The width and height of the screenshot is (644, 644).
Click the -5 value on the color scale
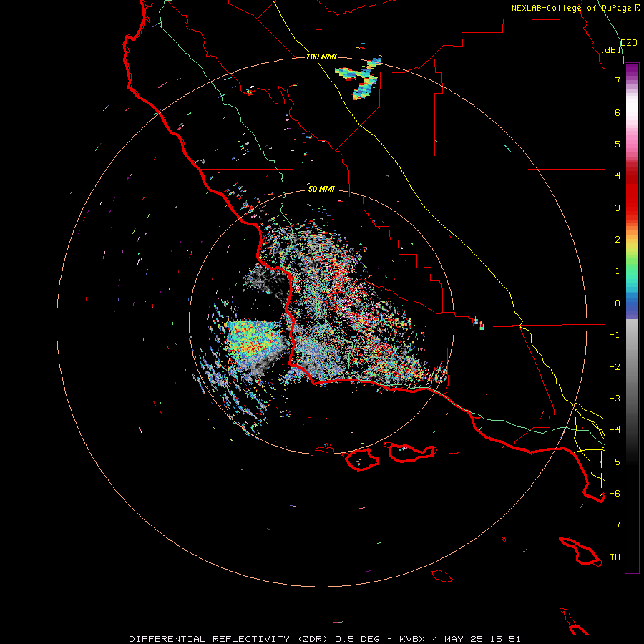[x=615, y=462]
